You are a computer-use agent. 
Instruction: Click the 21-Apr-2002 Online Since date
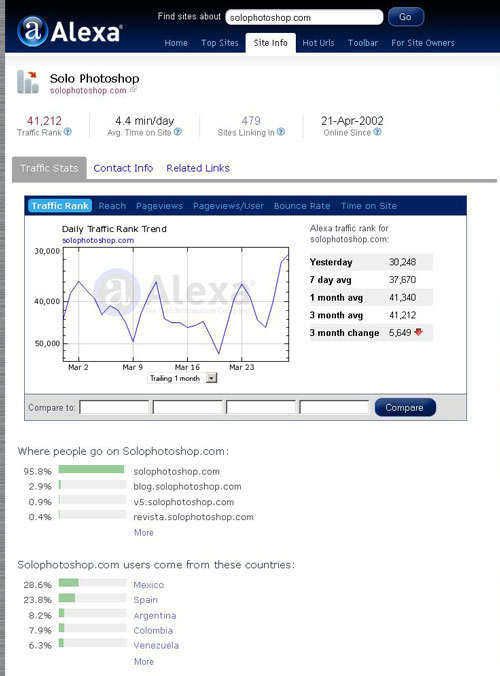click(352, 121)
